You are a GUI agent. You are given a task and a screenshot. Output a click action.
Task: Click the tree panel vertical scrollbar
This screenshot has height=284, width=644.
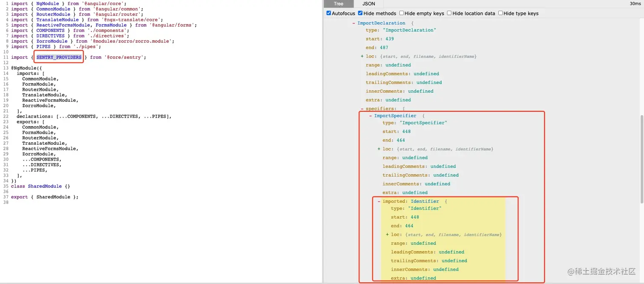[x=642, y=160]
